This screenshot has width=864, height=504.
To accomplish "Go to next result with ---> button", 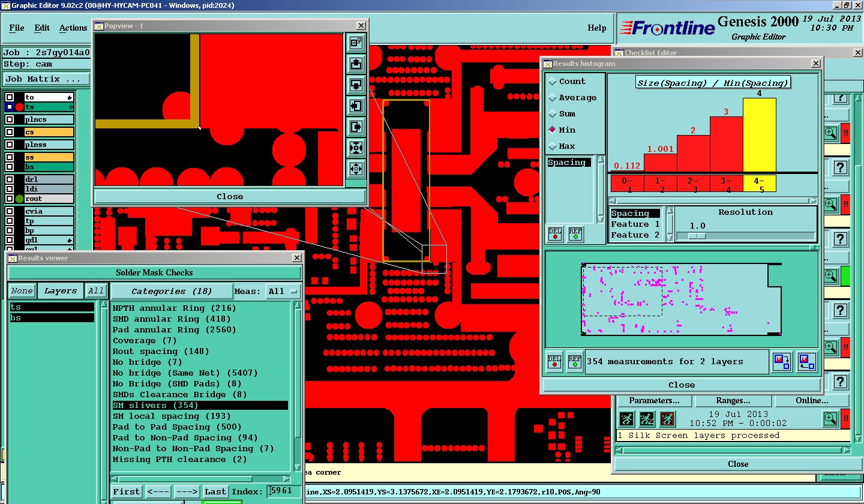I will (187, 491).
